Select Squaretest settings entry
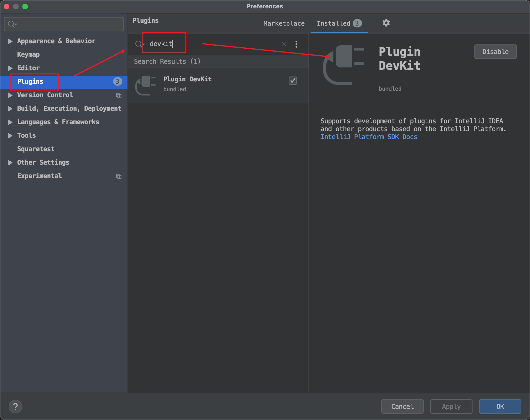The image size is (530, 420). 36,149
